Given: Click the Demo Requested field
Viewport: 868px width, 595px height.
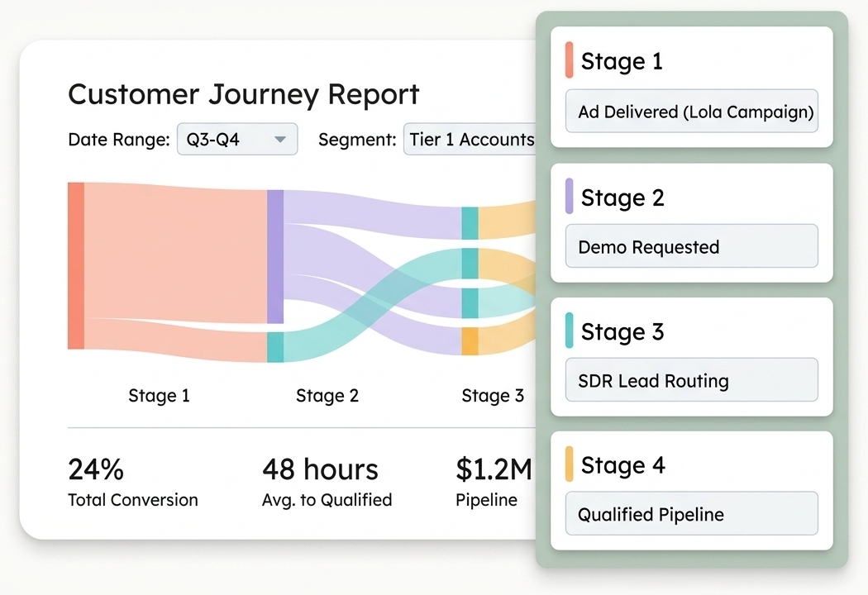Looking at the screenshot, I should (691, 246).
